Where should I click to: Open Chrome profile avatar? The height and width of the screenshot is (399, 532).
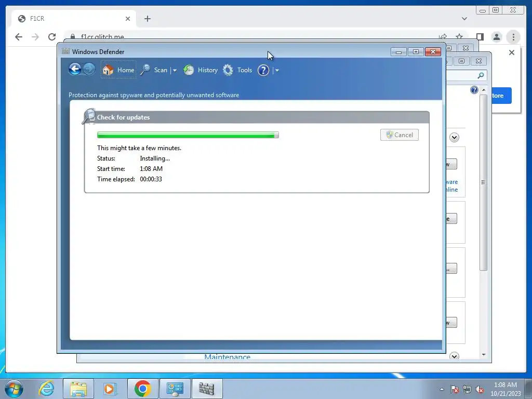pyautogui.click(x=497, y=37)
